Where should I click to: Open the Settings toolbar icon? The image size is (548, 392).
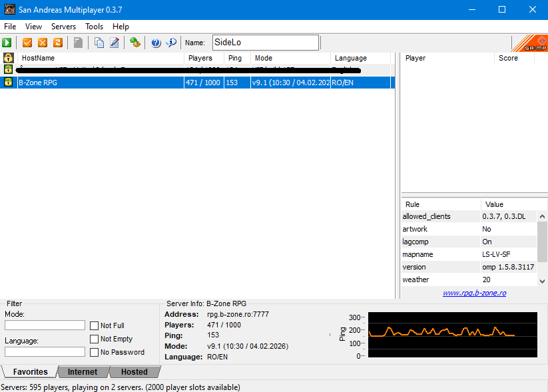(135, 43)
